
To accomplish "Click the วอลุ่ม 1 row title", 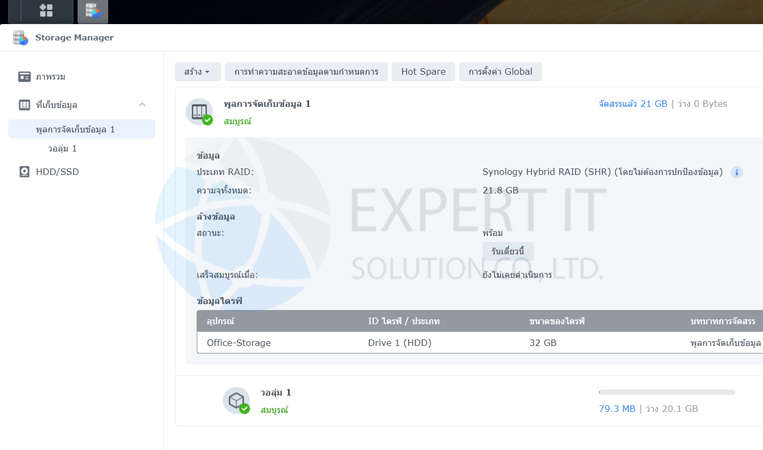I will click(275, 393).
